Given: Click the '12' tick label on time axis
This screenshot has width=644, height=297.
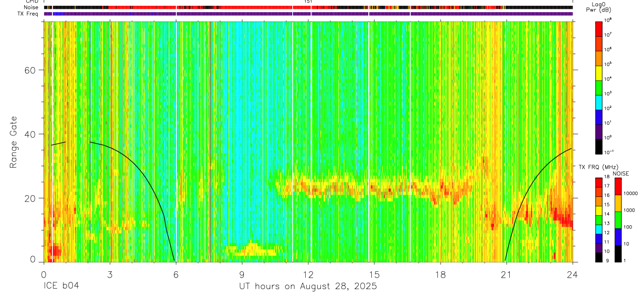Looking at the screenshot, I should [308, 274].
